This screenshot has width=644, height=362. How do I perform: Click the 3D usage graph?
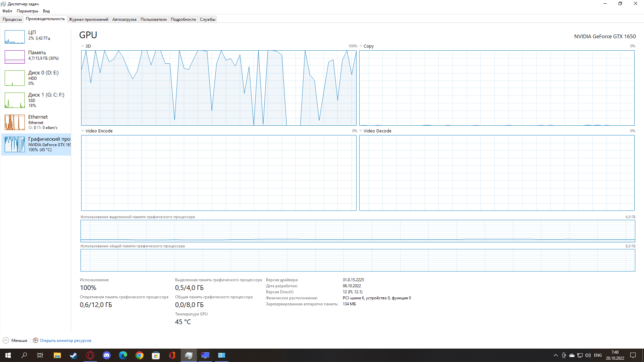219,88
